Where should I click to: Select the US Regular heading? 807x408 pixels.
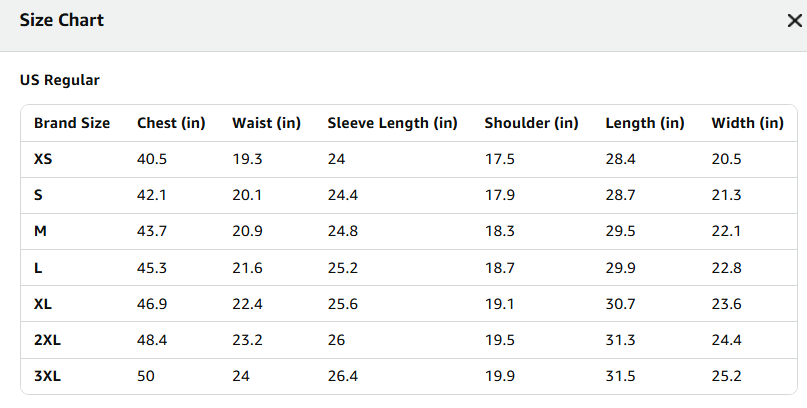(x=60, y=80)
